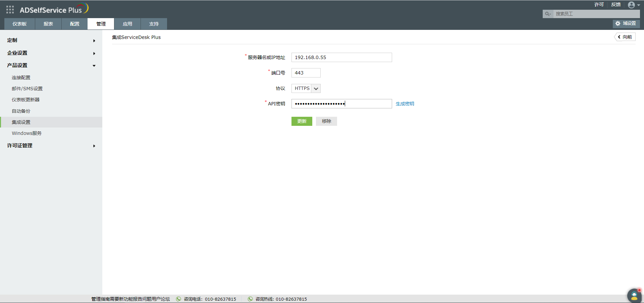Open the app launcher grid icon

(x=10, y=9)
